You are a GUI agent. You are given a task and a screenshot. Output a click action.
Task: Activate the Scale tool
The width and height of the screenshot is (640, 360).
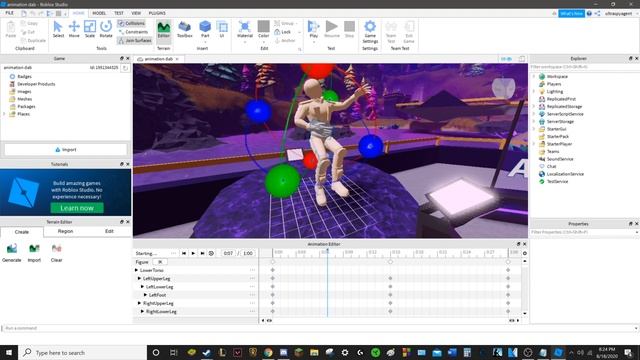[x=90, y=29]
